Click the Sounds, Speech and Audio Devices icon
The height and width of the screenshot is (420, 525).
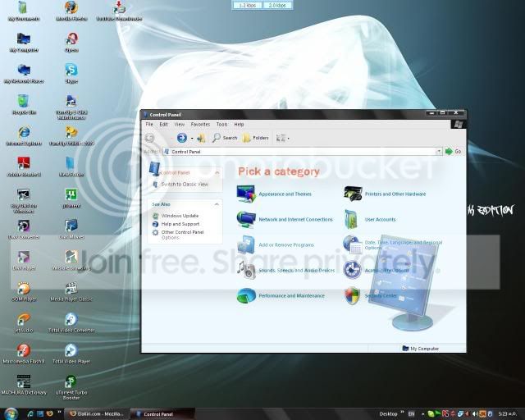(x=246, y=270)
